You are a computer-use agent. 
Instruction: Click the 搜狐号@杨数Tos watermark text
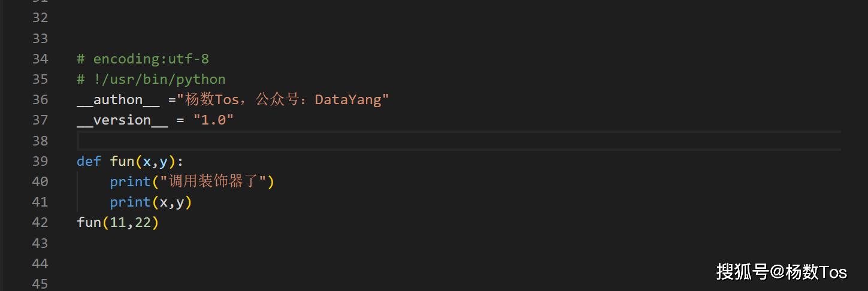point(781,272)
